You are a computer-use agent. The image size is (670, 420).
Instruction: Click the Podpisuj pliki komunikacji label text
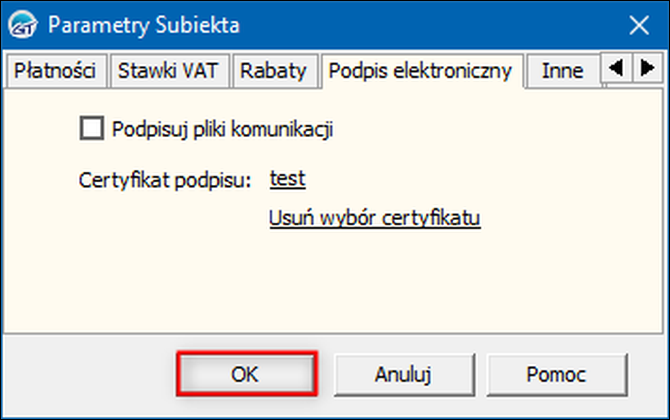(222, 129)
